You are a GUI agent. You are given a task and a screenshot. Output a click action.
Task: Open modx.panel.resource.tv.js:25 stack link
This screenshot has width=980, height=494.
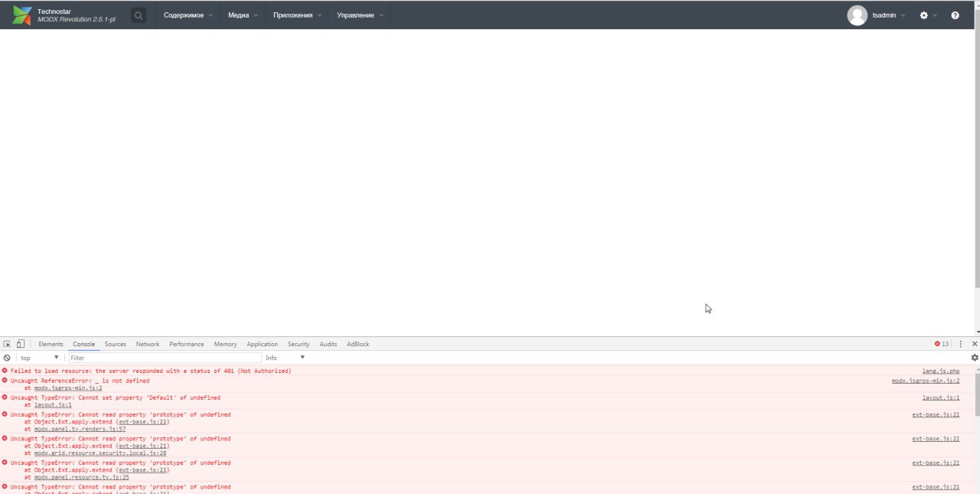[x=82, y=476]
